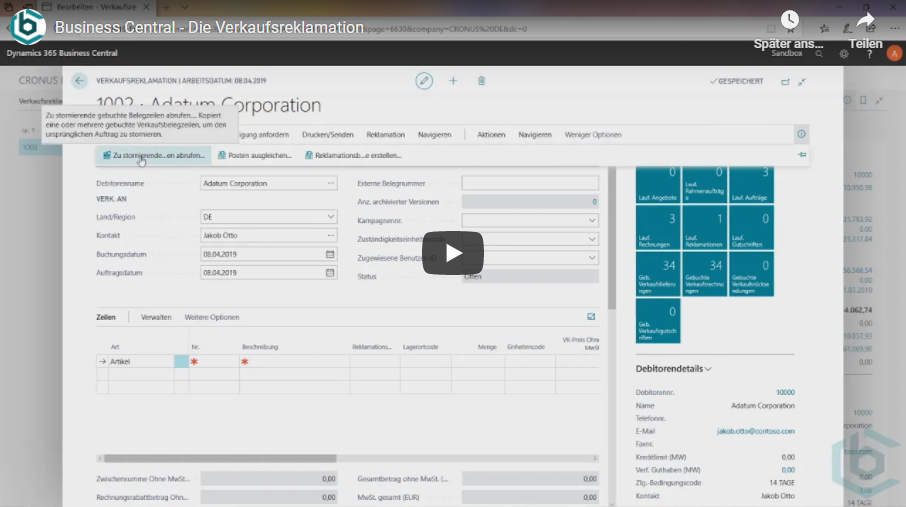Open the Lauf. Rechnungen tile
Screen dimensions: 906x507
point(658,228)
